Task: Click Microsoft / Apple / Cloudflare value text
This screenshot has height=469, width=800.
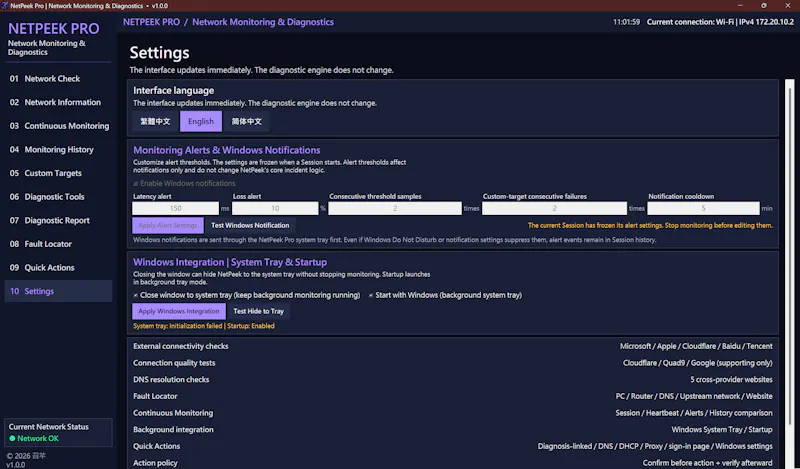Action: (696, 346)
